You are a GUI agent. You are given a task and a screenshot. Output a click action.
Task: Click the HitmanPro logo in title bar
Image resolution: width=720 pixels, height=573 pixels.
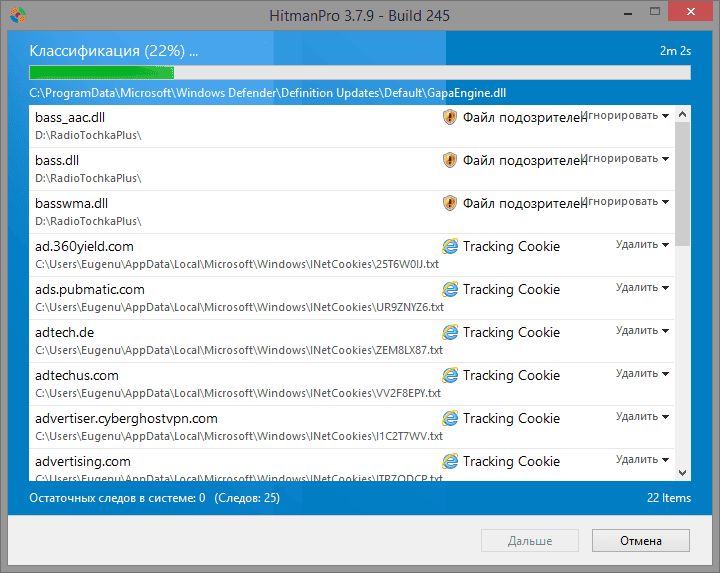(x=17, y=15)
